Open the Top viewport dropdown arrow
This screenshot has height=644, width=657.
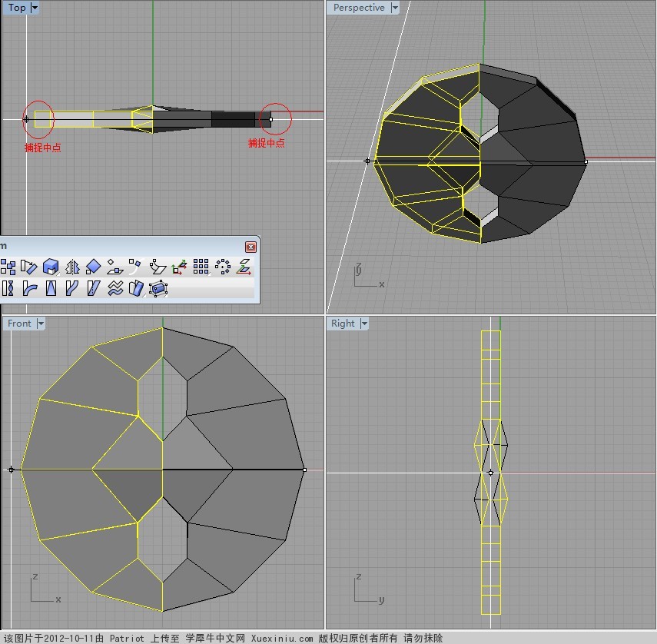35,8
